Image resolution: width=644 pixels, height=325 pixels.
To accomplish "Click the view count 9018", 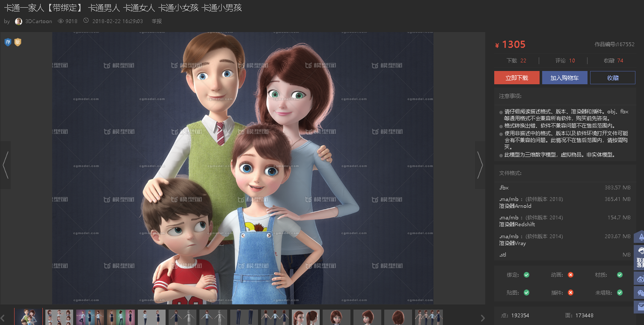I will click(71, 21).
